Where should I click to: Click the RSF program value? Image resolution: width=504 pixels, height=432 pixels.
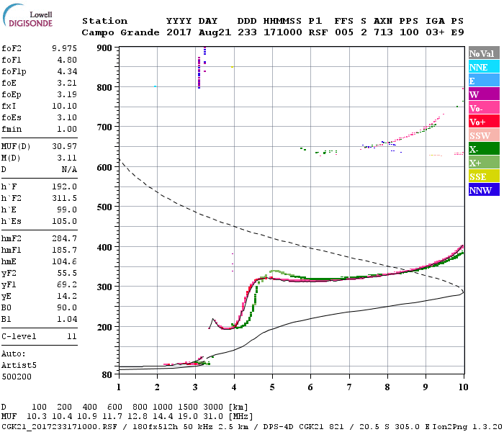pyautogui.click(x=318, y=32)
